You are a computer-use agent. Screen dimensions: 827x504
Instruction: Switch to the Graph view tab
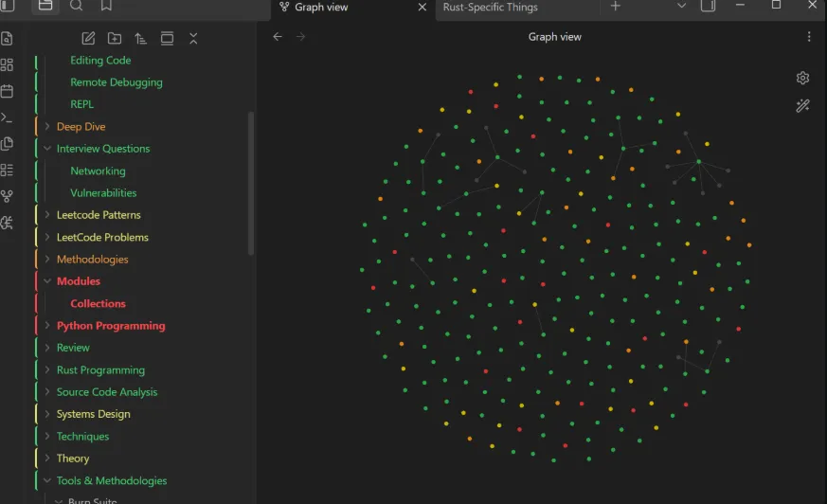[321, 7]
